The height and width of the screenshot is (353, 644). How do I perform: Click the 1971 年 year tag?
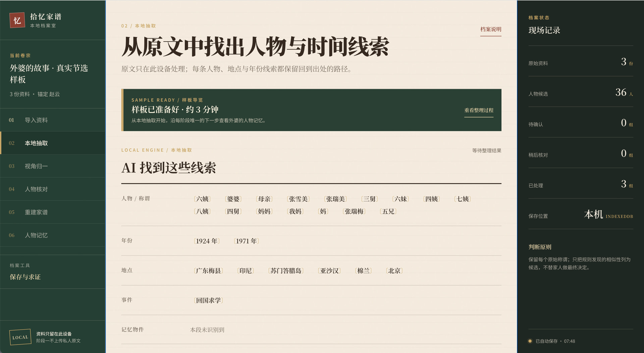click(x=246, y=241)
